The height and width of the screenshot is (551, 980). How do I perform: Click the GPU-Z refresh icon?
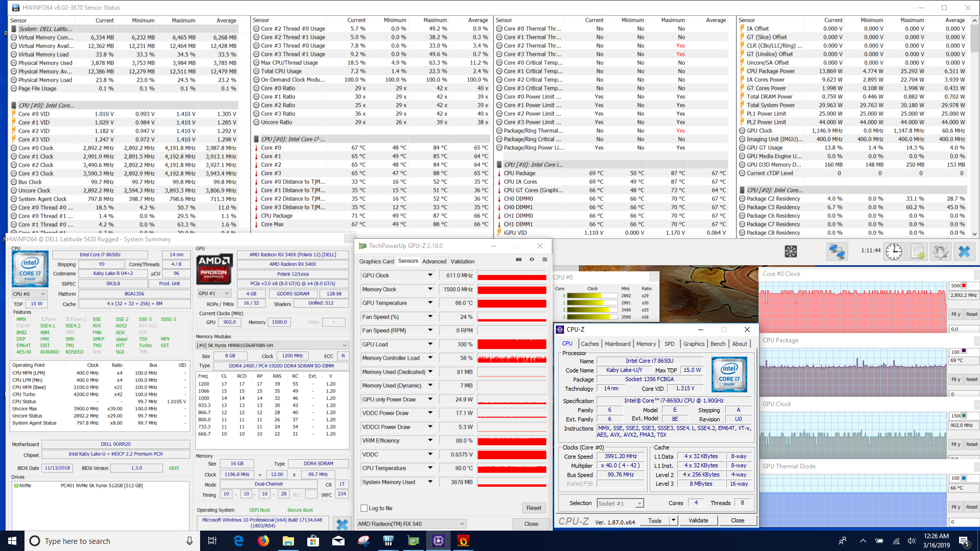tap(532, 260)
